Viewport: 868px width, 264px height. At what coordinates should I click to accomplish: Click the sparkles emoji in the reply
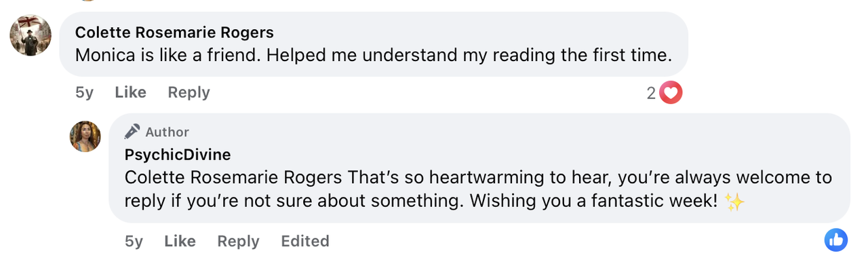[734, 202]
